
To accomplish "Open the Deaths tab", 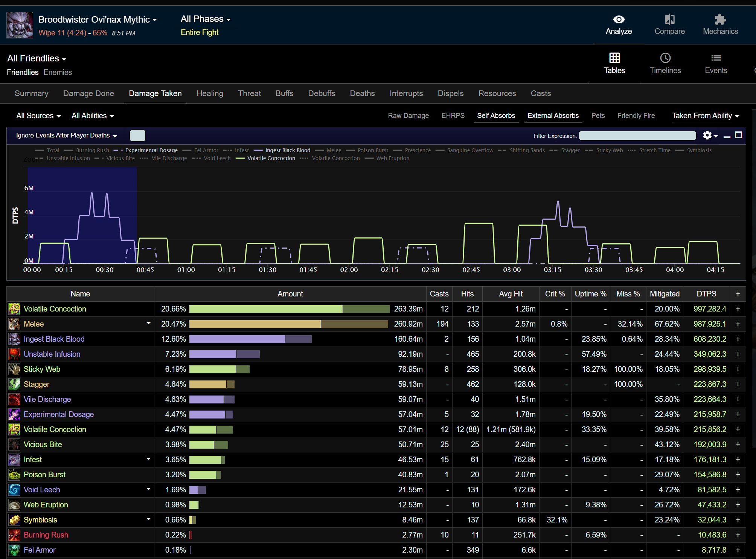I will pos(362,93).
